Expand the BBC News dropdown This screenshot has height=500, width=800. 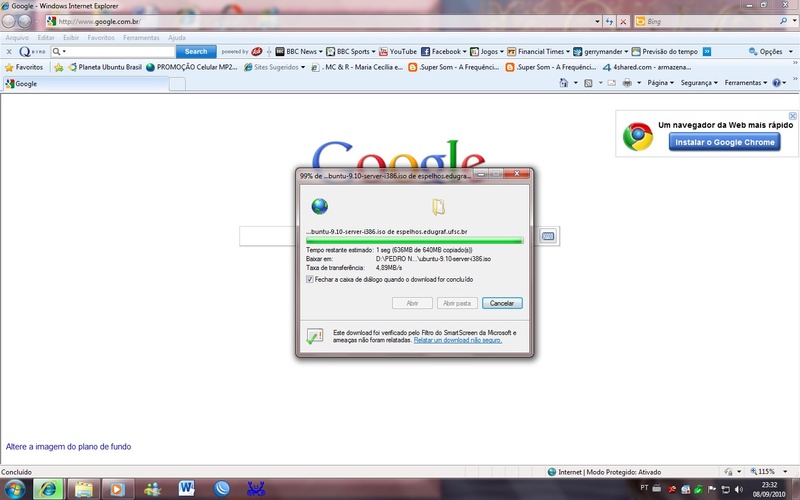[320, 52]
